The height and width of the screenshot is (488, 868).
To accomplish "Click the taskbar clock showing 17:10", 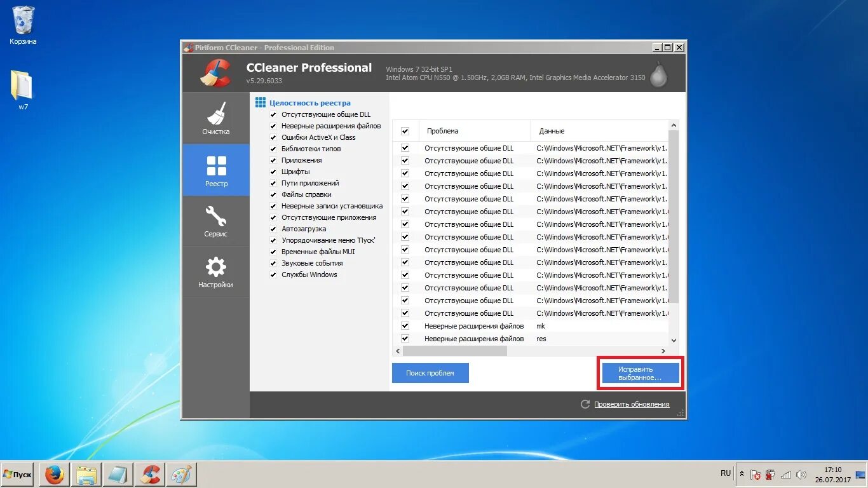I will click(833, 475).
